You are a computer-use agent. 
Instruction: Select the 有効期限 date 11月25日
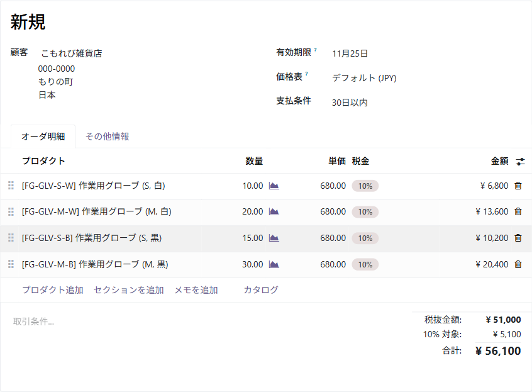click(350, 53)
